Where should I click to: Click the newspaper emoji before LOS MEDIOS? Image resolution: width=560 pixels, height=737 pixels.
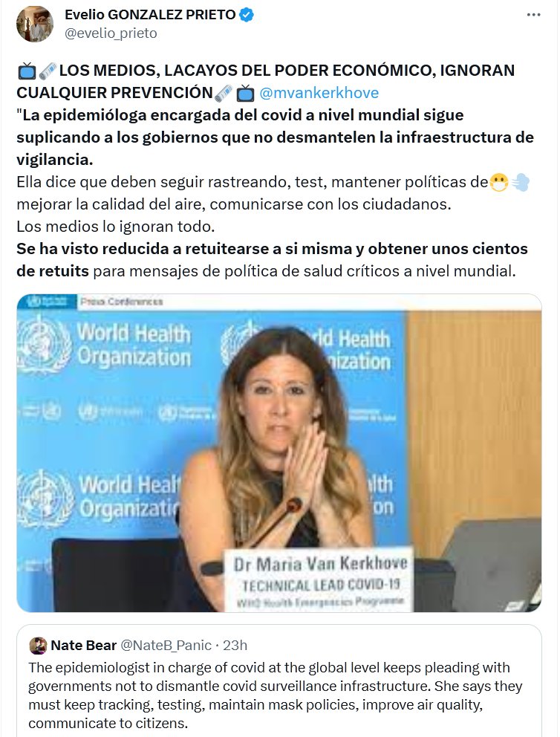pyautogui.click(x=48, y=71)
